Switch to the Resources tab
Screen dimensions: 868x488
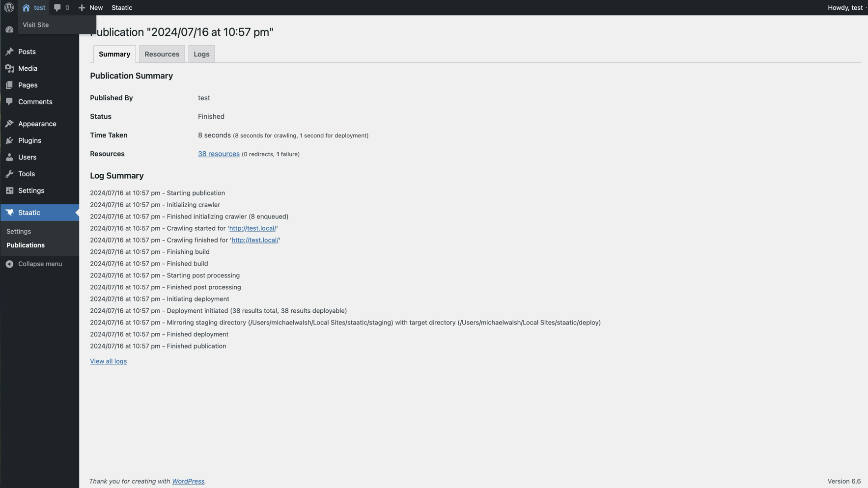[162, 54]
